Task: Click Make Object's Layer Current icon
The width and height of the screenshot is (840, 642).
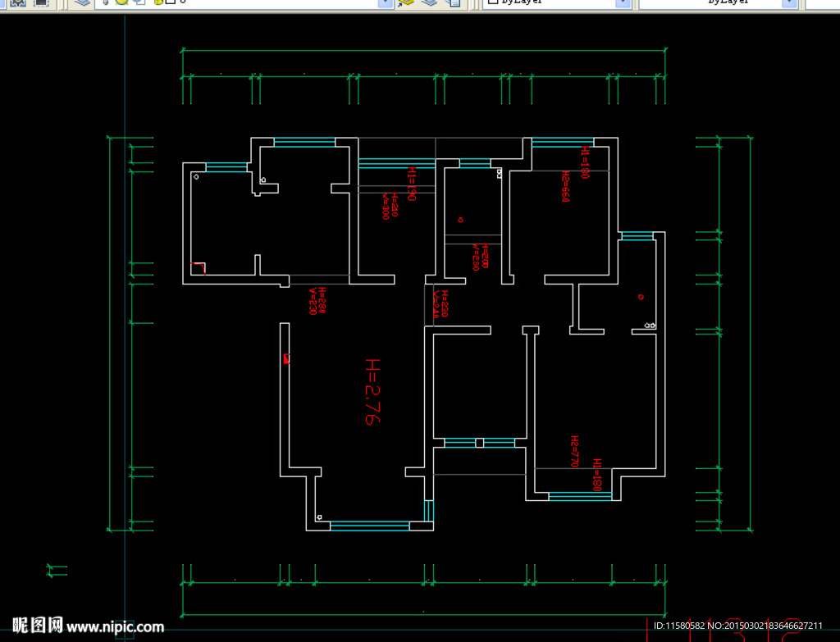Action: (x=405, y=3)
